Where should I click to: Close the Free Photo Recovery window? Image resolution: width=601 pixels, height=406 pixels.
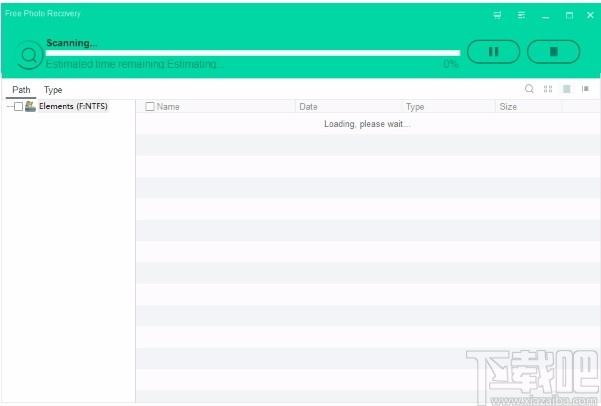coord(590,15)
